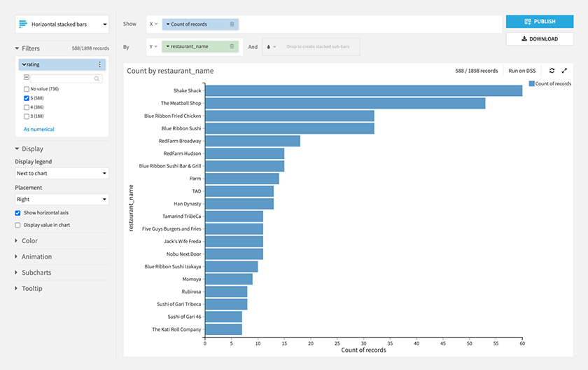This screenshot has height=370, width=588.
Task: Collapse the Display section
Action: [x=17, y=149]
